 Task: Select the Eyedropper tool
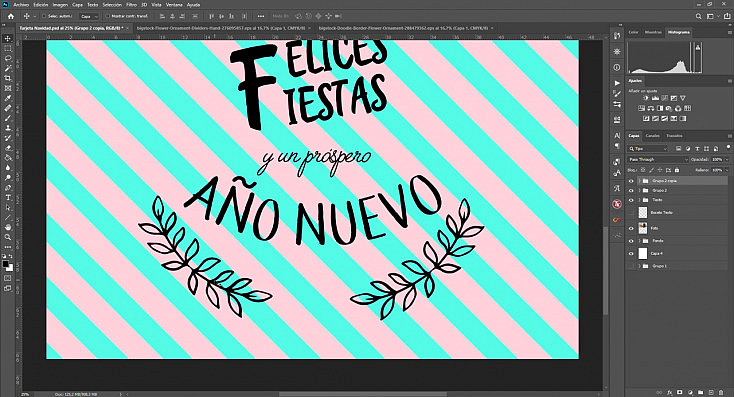pos(7,98)
